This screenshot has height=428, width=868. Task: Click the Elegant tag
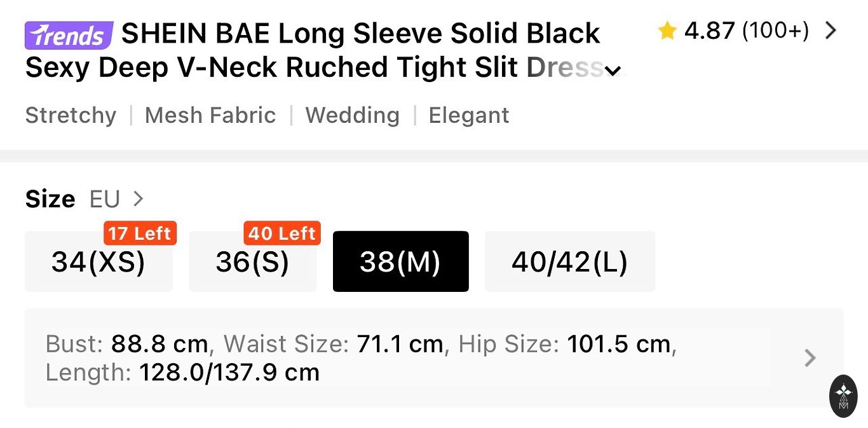click(x=469, y=115)
